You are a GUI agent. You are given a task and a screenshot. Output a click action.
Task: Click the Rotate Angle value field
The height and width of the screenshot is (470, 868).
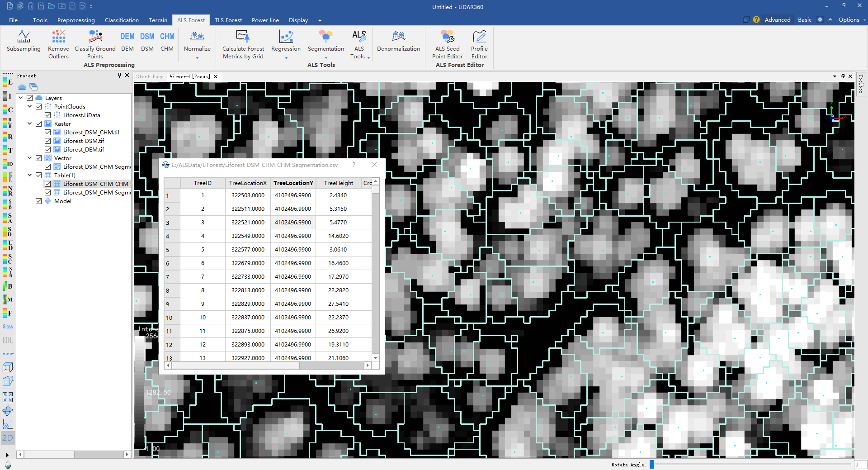coord(860,465)
